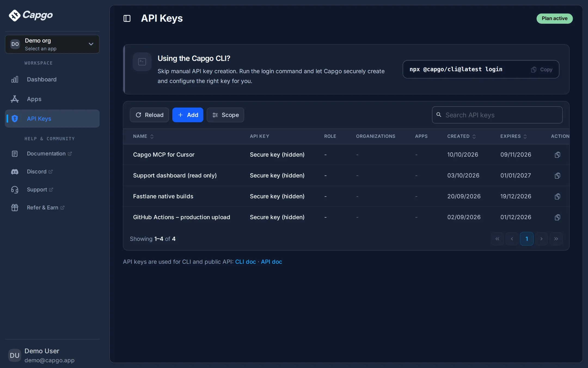Click the npx @capgo/cli@latest login command text
The height and width of the screenshot is (368, 588).
click(x=456, y=69)
